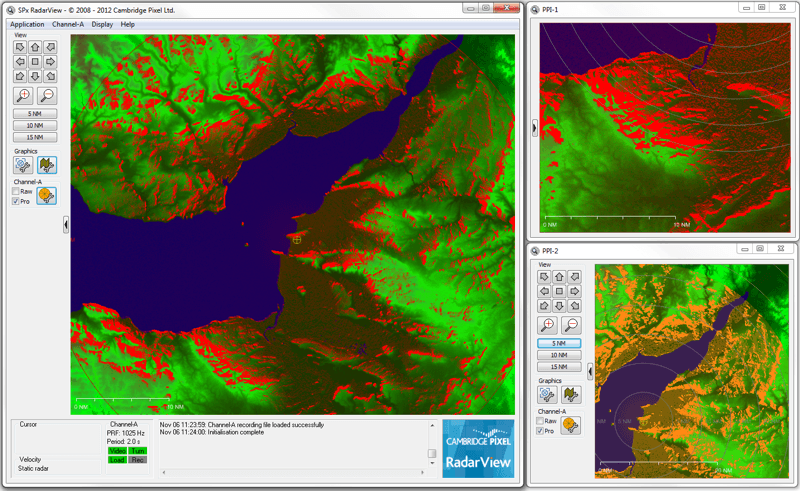Open the Application menu

tap(27, 24)
